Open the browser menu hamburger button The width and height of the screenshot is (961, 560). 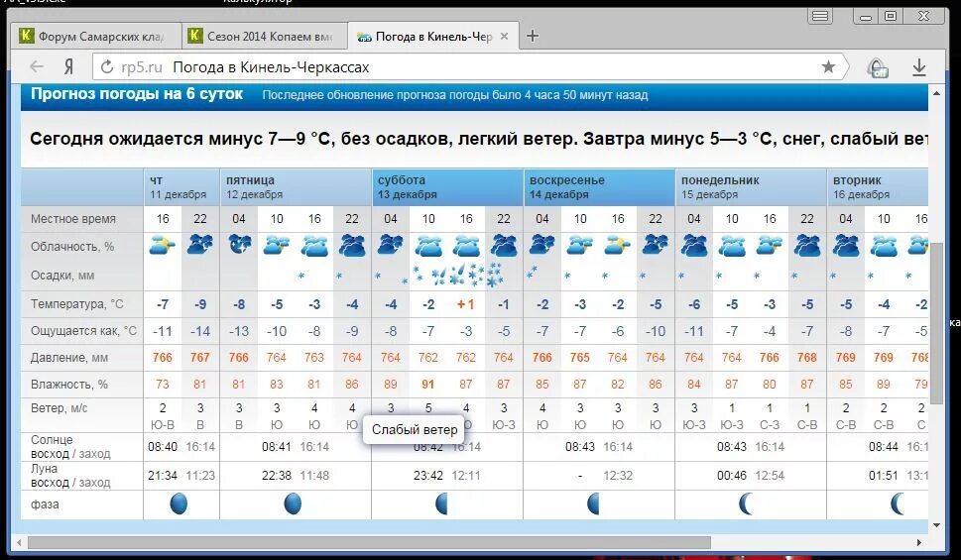pyautogui.click(x=820, y=17)
